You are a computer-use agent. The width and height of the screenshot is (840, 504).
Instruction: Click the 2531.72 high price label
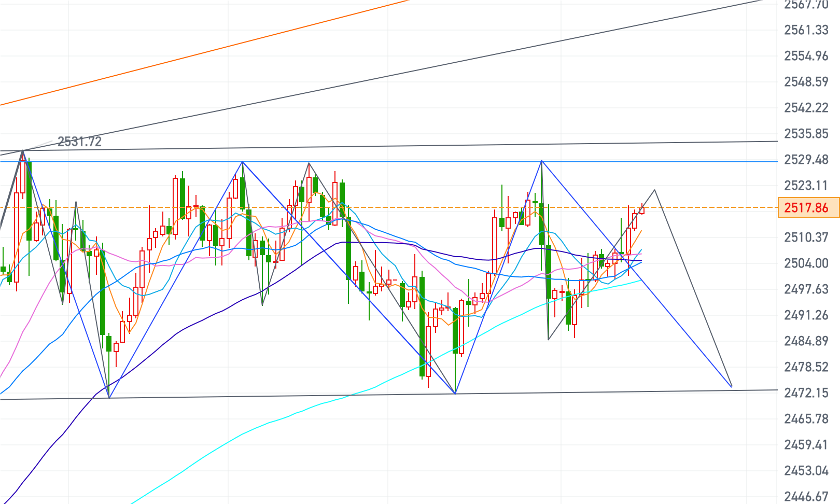(x=79, y=142)
